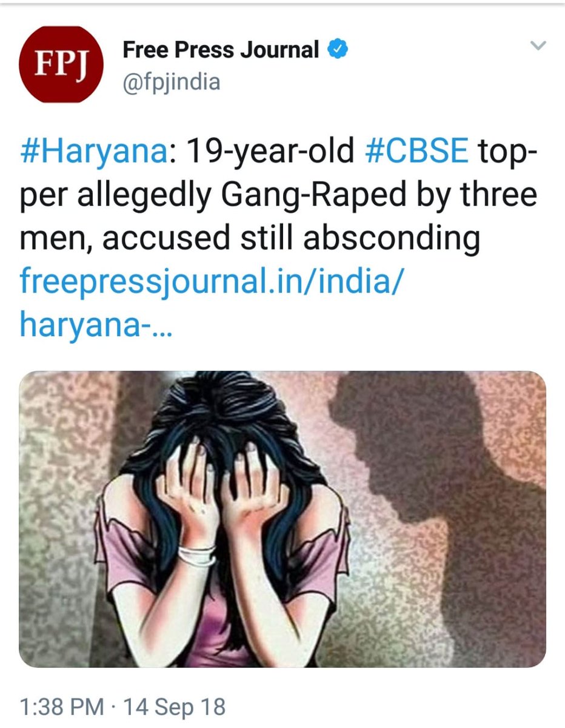Viewport: 565px width, 728px height.
Task: Click the woman's white bangle in the illustration
Action: [x=196, y=554]
